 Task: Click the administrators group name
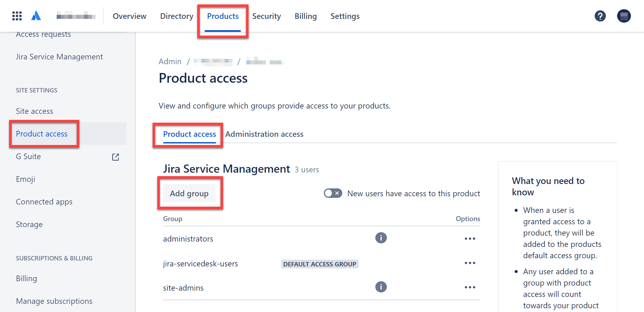(188, 239)
